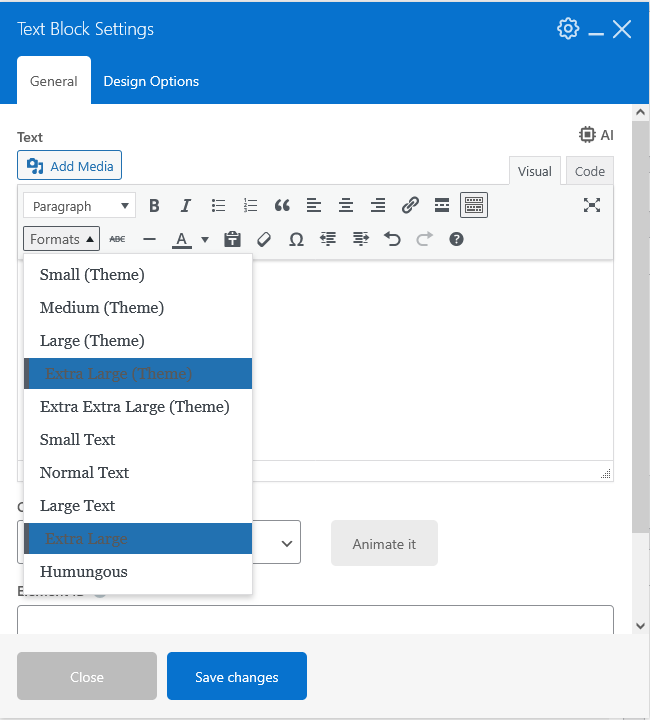
Task: Align text right
Action: [x=378, y=205]
